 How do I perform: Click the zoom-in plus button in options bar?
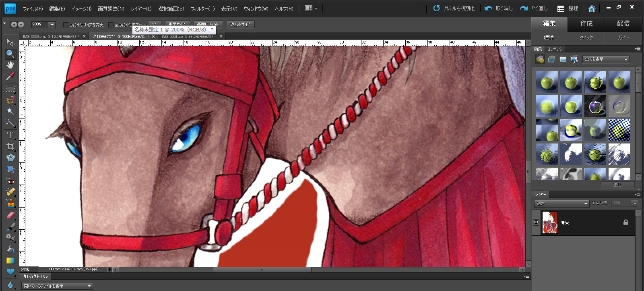14,25
